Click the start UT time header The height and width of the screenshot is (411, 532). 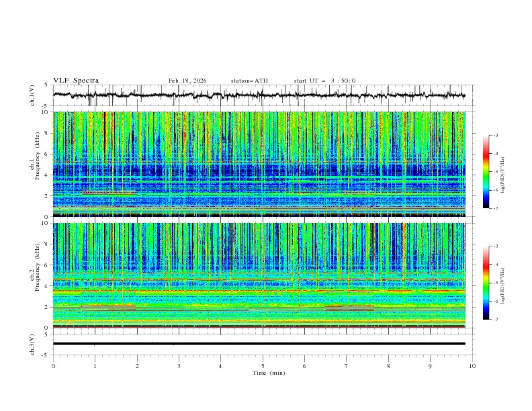coord(324,81)
